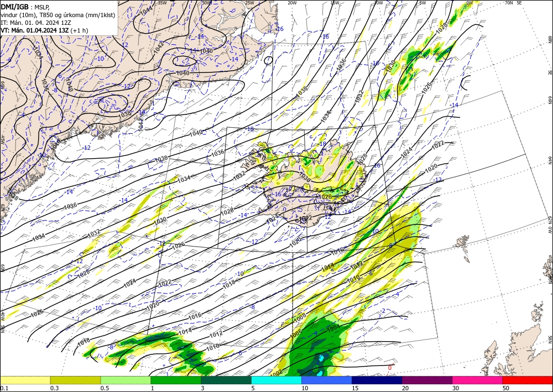Click the '-2' blue temperature label
Screen dimensions: 553x392
point(383,311)
